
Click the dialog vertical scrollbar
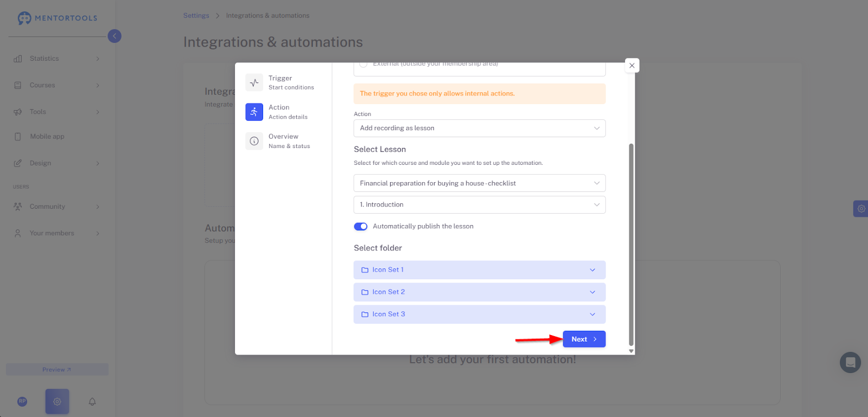point(631,244)
